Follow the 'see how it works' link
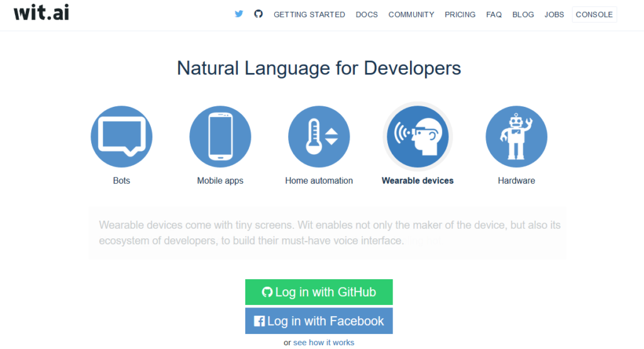The width and height of the screenshot is (644, 349). coord(323,343)
